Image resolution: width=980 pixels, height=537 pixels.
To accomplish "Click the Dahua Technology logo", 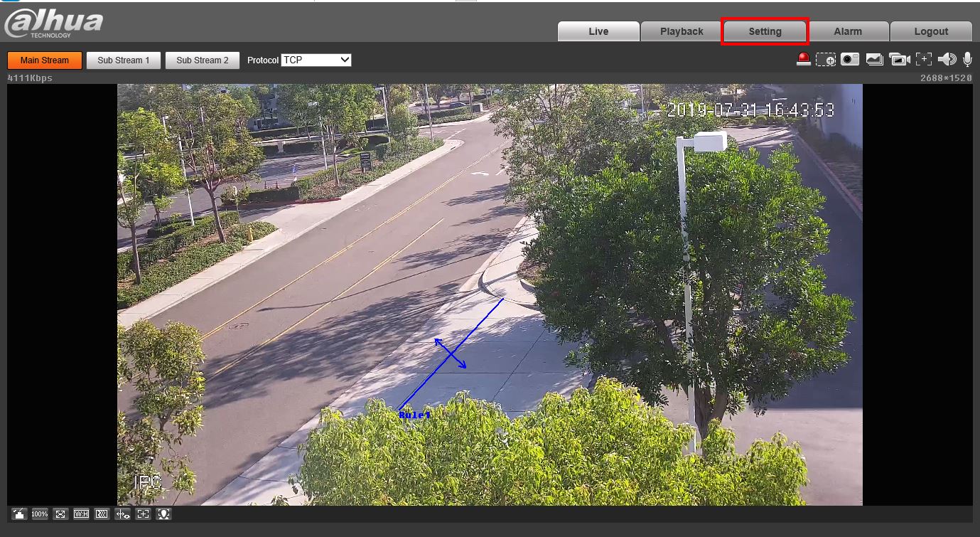I will coord(54,23).
